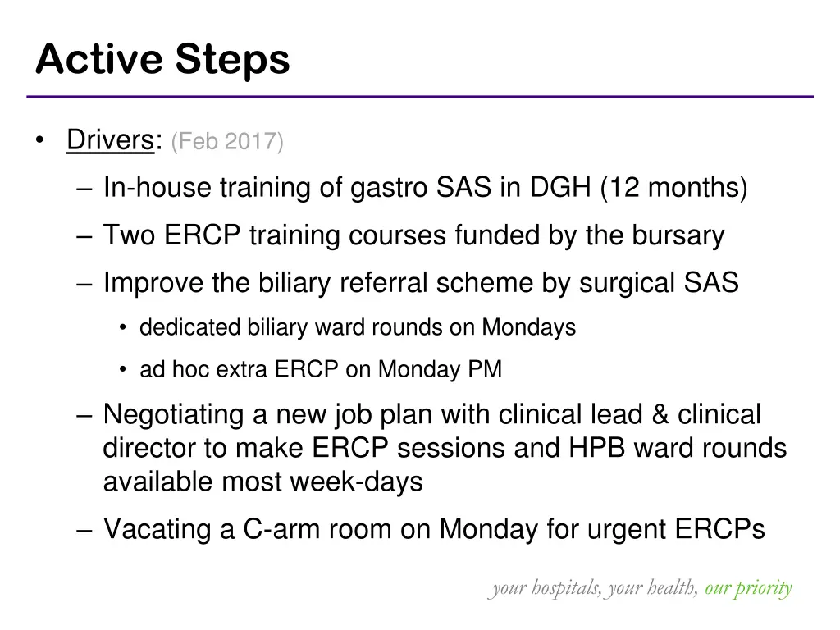The width and height of the screenshot is (840, 630).
Task: Click the In-house training of gastro SAS line
Action: [x=426, y=188]
